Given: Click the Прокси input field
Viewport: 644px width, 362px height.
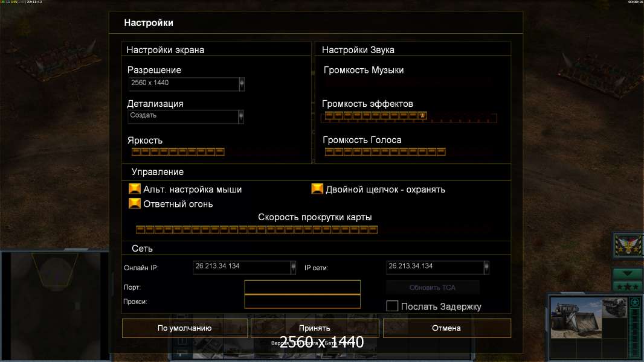Looking at the screenshot, I should (x=302, y=301).
